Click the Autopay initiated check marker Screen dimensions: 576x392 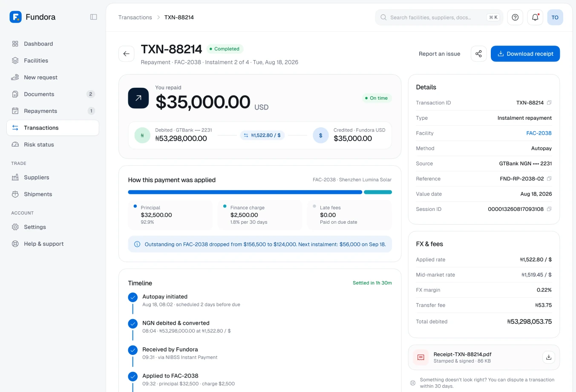coord(133,297)
